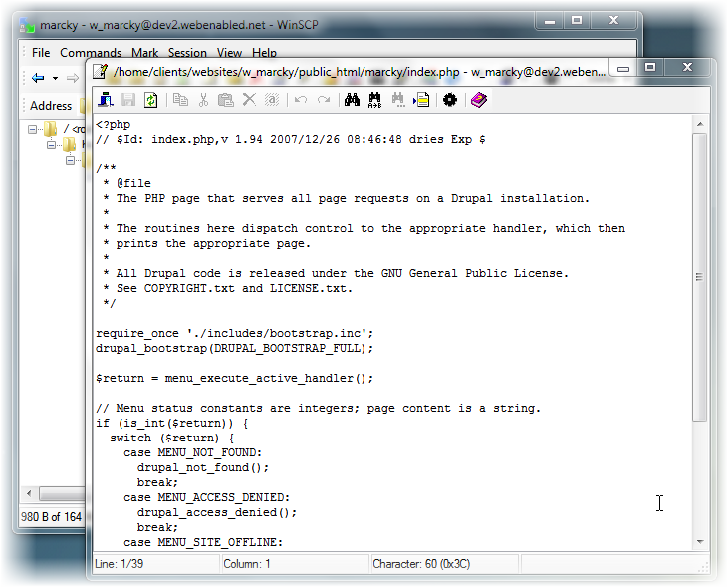Click the Select All icon

point(272,100)
